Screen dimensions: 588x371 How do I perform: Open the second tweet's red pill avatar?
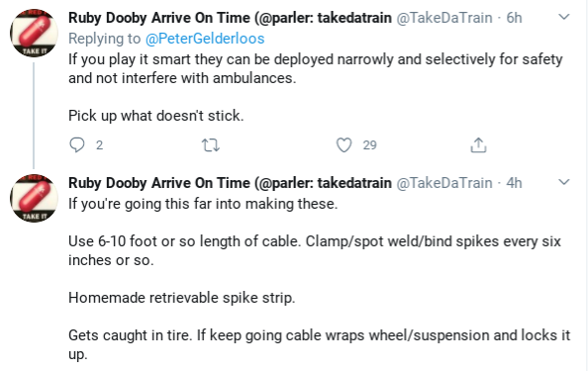pyautogui.click(x=34, y=198)
